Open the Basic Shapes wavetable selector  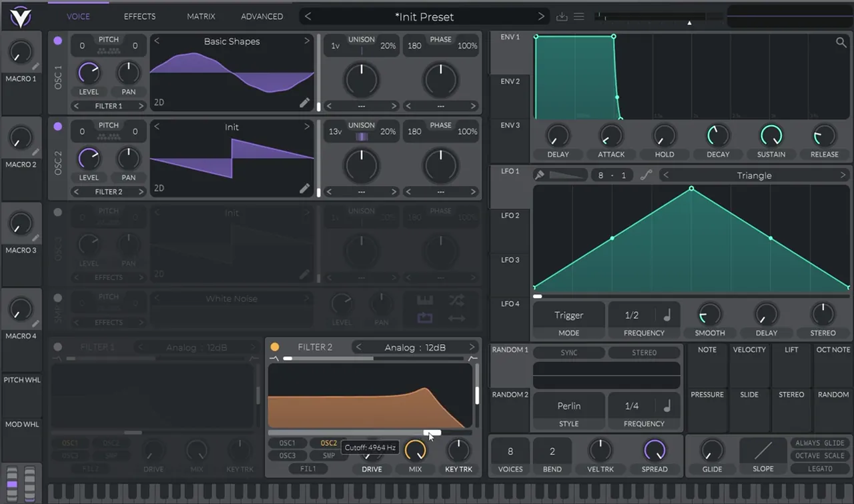(232, 41)
